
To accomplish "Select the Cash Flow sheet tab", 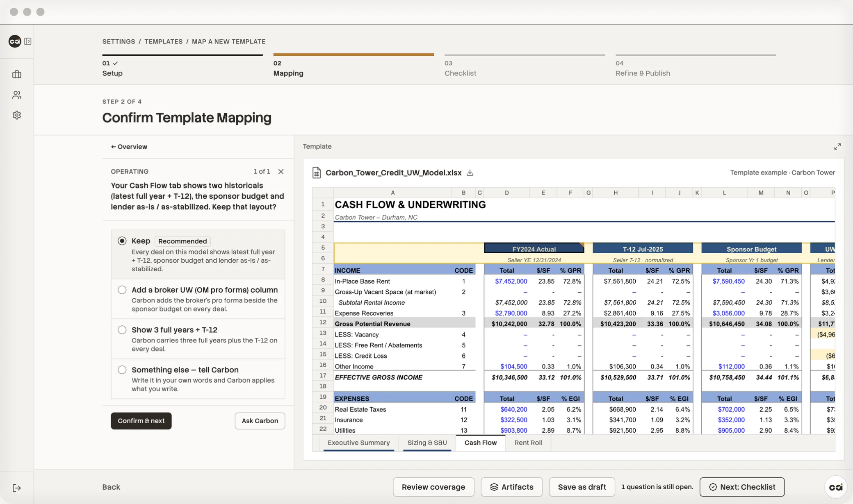I will click(x=481, y=443).
